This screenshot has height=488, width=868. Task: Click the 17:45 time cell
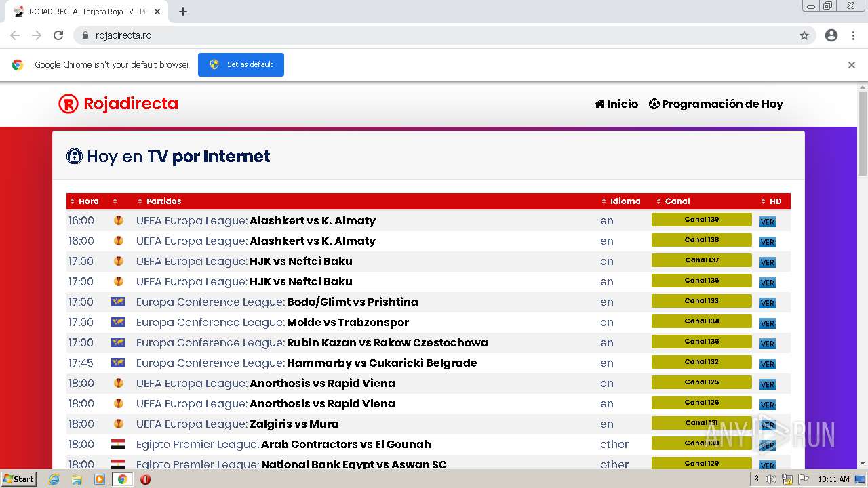click(81, 363)
